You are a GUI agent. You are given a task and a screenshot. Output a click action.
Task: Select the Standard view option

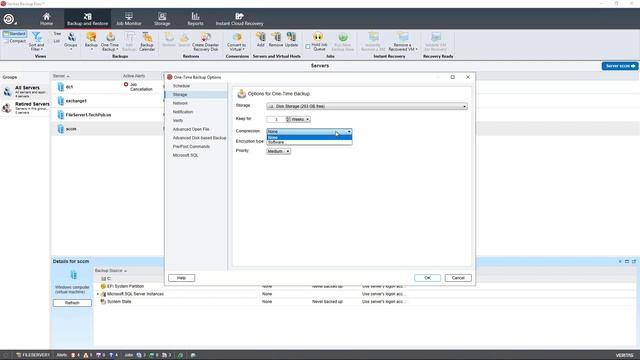[x=15, y=34]
